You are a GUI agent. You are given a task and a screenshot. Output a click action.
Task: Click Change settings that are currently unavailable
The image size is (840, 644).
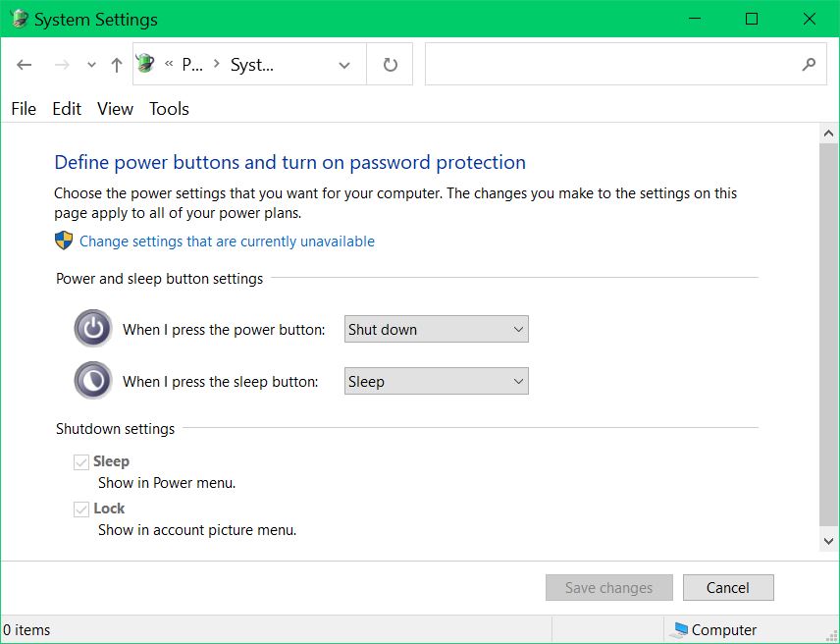227,241
